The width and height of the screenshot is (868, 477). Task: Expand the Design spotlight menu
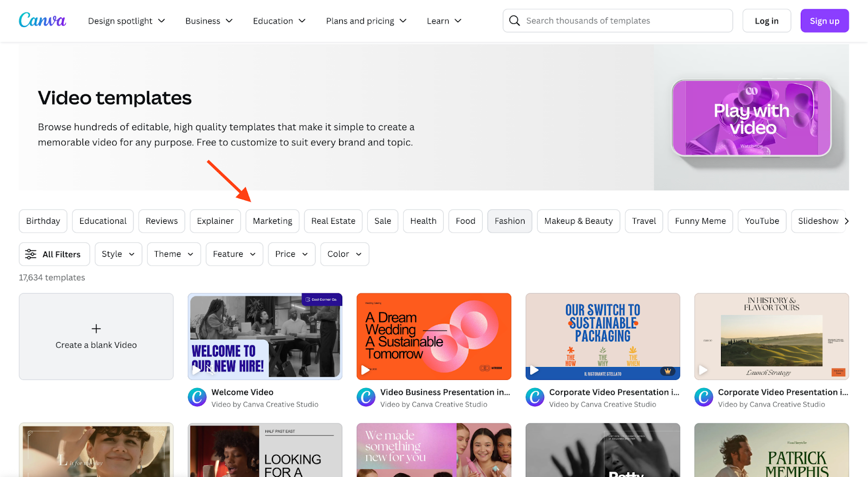[126, 21]
